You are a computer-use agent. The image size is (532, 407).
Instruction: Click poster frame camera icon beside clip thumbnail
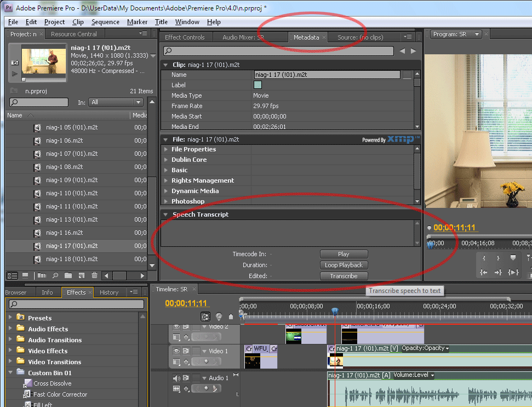tap(15, 63)
